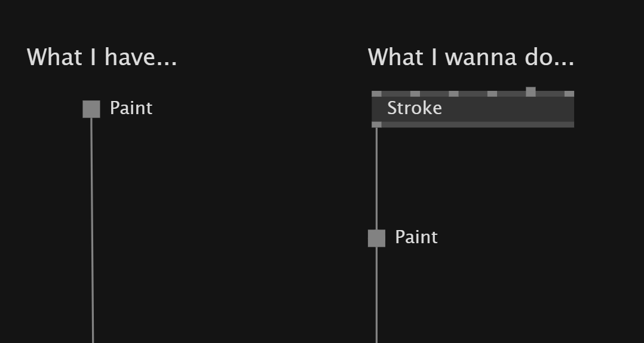Select the link below the left Paint pin
Viewport: 644px width, 343px height.
pyautogui.click(x=92, y=230)
